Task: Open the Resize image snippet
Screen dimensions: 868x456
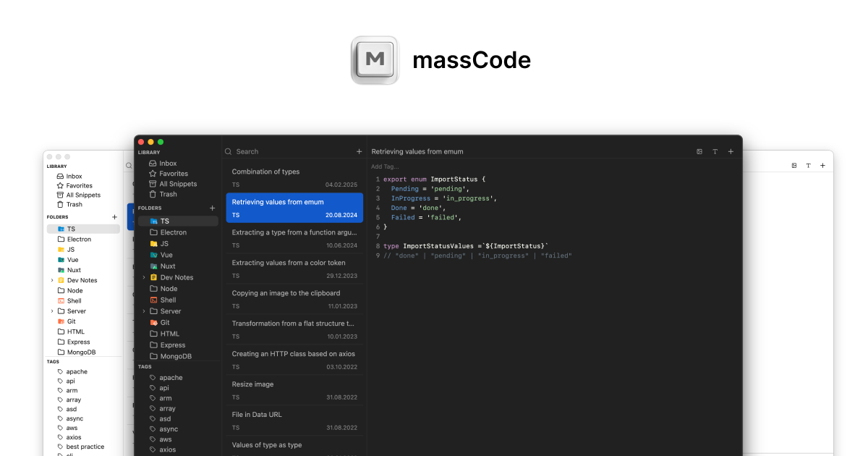Action: point(294,390)
